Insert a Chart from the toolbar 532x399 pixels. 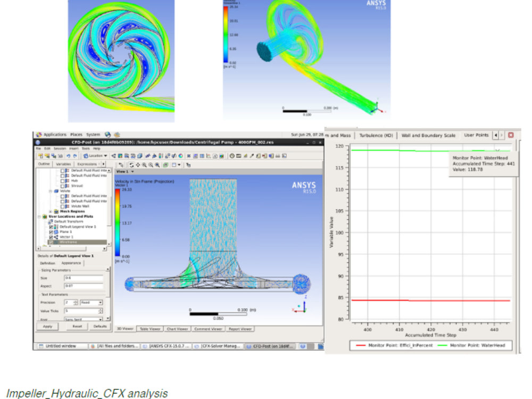(209, 156)
